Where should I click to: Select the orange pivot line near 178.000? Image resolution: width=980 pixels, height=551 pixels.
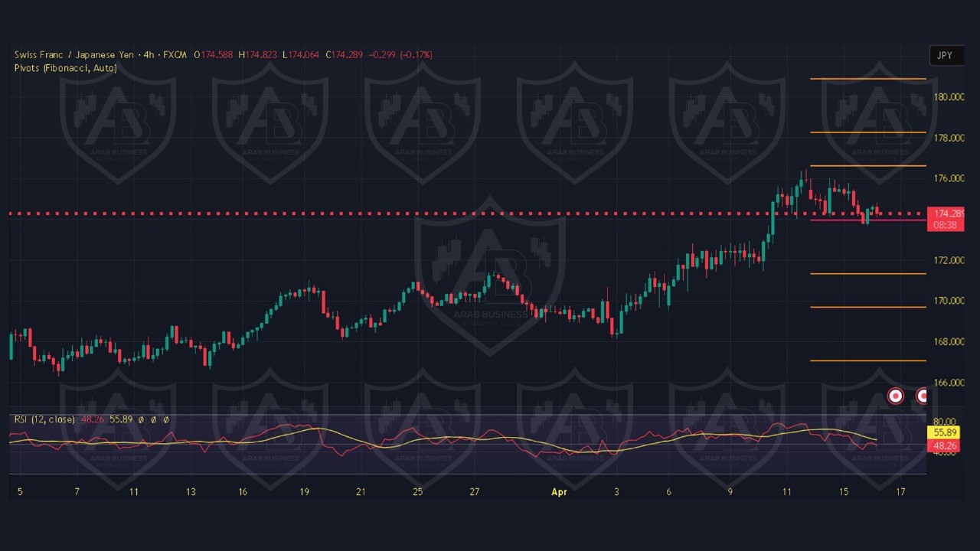868,132
